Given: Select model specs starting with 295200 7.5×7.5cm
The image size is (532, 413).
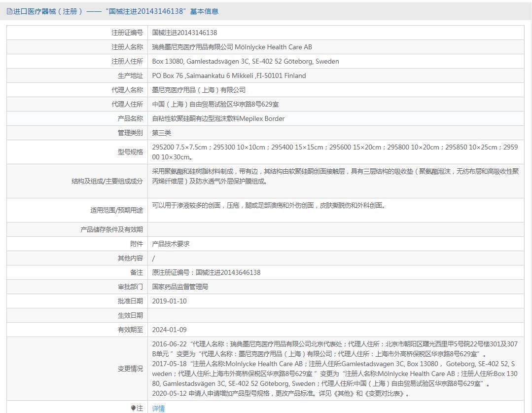Looking at the screenshot, I should click(335, 152).
